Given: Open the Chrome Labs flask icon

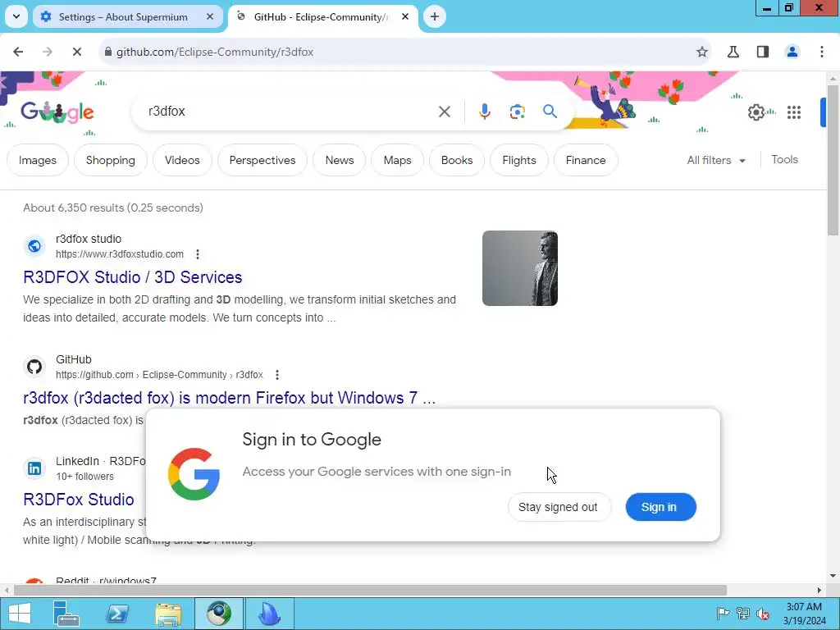Looking at the screenshot, I should click(x=733, y=52).
